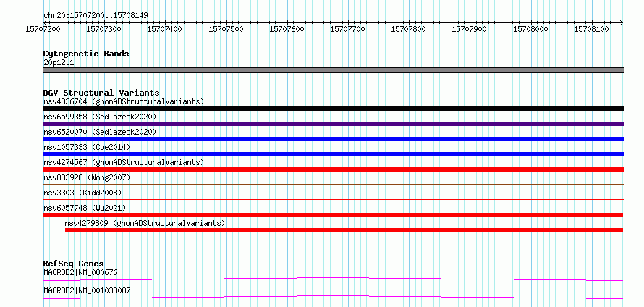Click ruler start label 15707200

click(43, 29)
